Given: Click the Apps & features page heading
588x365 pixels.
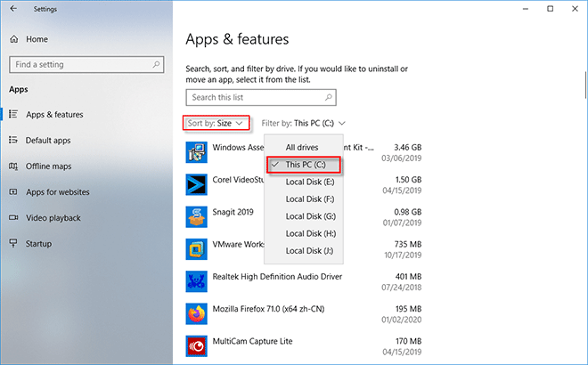Looking at the screenshot, I should (237, 39).
